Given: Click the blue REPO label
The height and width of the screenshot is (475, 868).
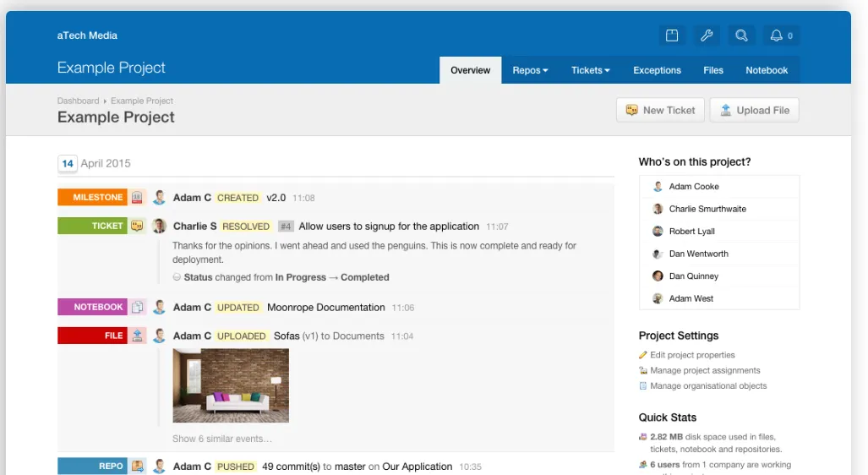Looking at the screenshot, I should pyautogui.click(x=92, y=467).
